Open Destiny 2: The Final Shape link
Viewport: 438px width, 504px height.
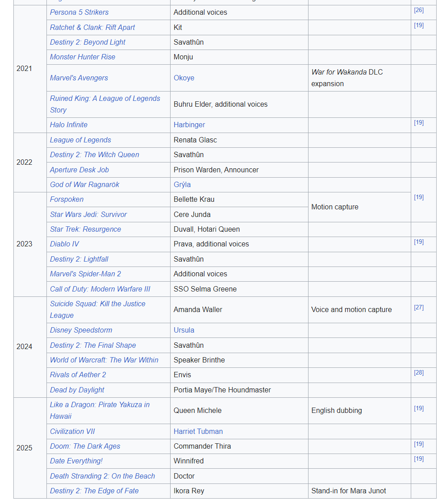point(93,345)
